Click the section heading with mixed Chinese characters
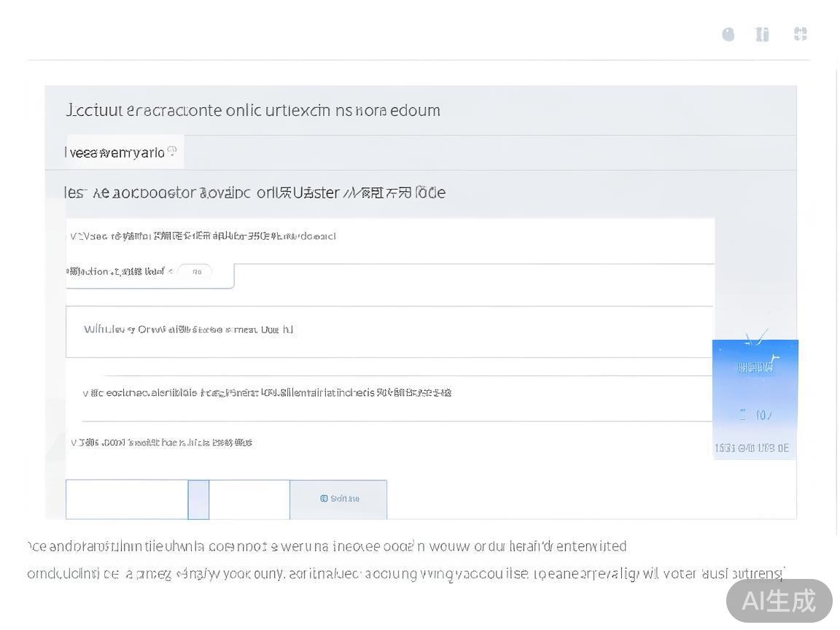This screenshot has height=630, width=840. (254, 192)
